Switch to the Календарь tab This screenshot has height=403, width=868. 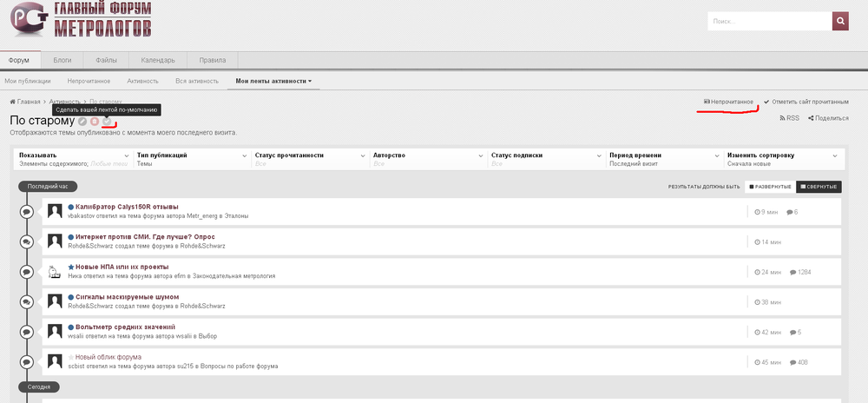tap(158, 60)
